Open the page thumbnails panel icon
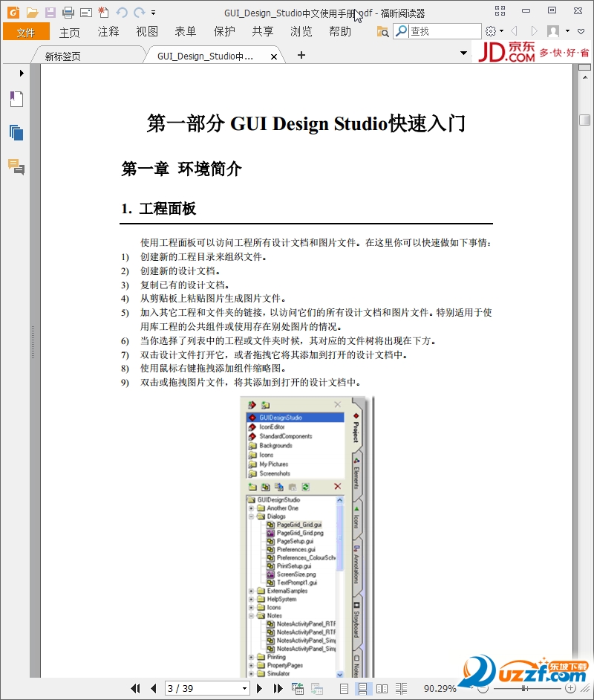The image size is (594, 700). pos(16,132)
